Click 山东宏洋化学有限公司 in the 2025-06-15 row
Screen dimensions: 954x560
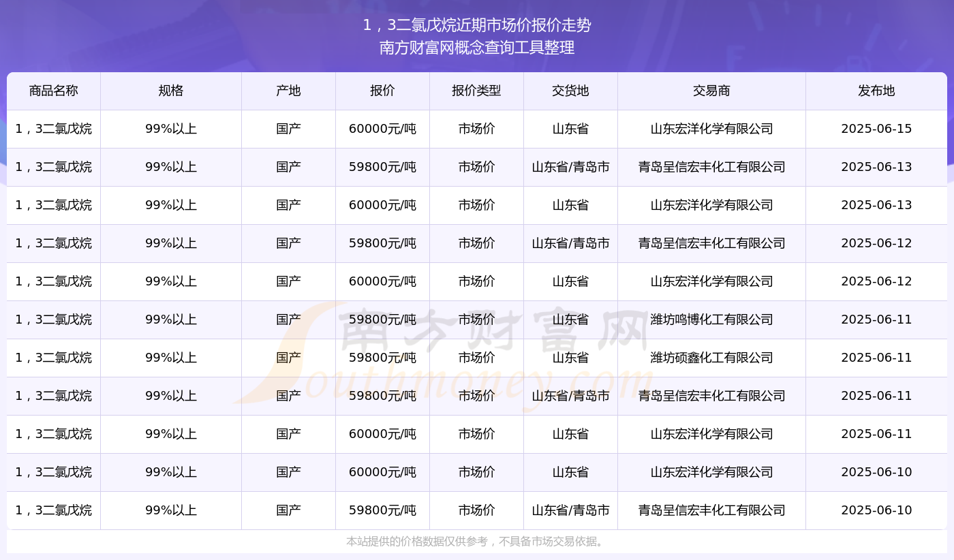pyautogui.click(x=711, y=129)
